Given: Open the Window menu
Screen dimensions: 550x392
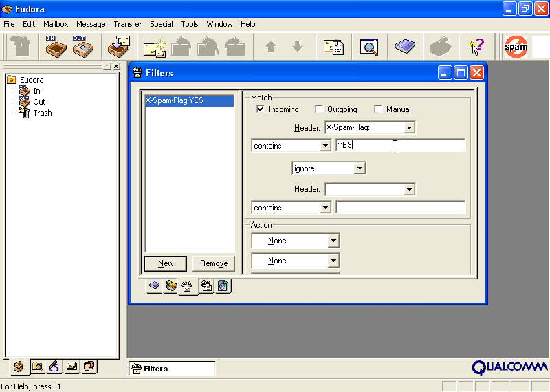Looking at the screenshot, I should coord(219,24).
